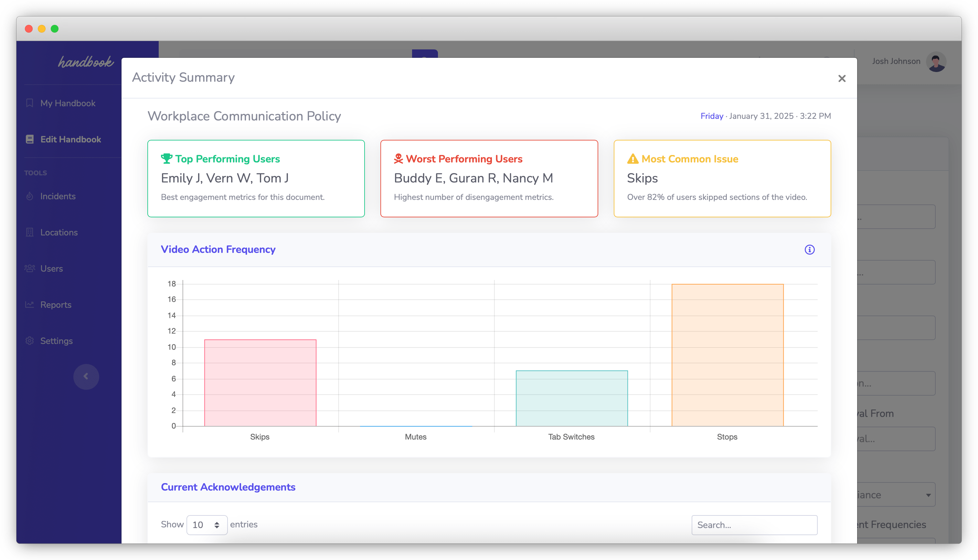Collapse the sidebar with the chevron button
This screenshot has width=978, height=560.
point(86,377)
